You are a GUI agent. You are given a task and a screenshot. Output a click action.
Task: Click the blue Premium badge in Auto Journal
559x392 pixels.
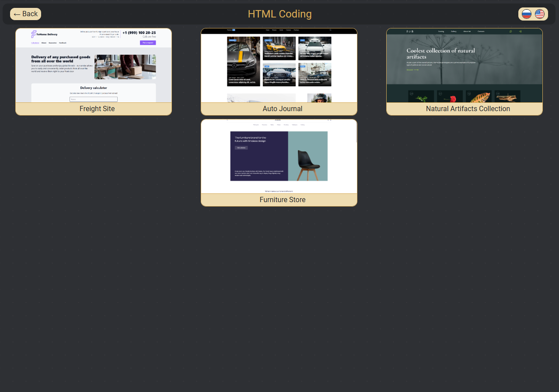point(233,30)
